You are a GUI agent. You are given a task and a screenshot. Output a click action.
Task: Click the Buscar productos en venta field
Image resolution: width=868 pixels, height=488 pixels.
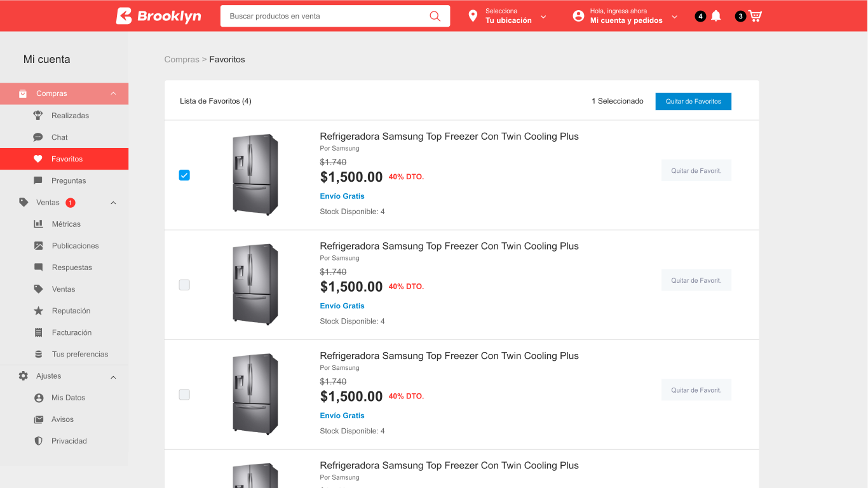click(x=335, y=16)
